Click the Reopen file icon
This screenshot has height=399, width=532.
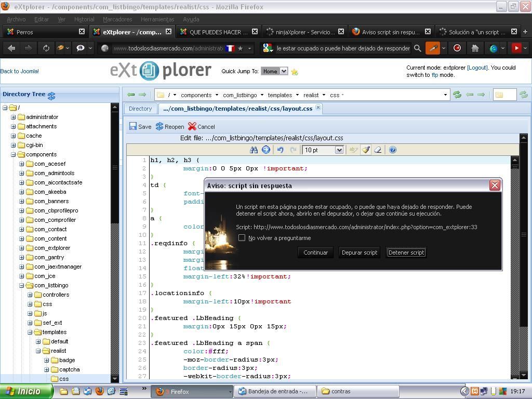click(159, 127)
